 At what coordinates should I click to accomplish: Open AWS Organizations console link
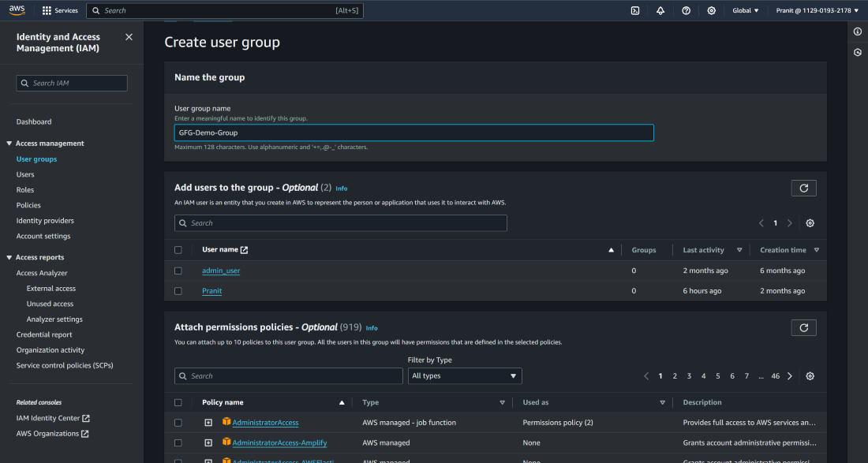[52, 434]
